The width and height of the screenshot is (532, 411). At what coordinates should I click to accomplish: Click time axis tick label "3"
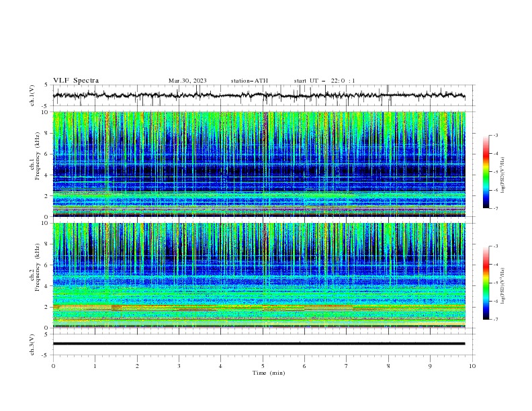pyautogui.click(x=179, y=366)
